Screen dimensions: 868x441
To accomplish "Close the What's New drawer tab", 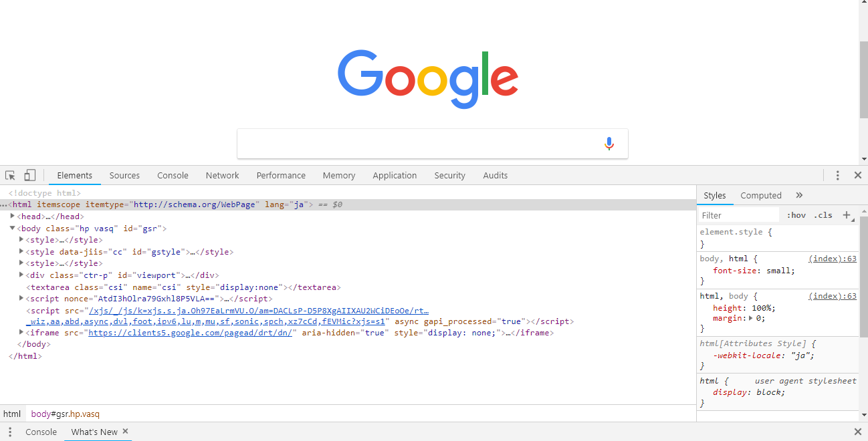I will click(x=125, y=432).
